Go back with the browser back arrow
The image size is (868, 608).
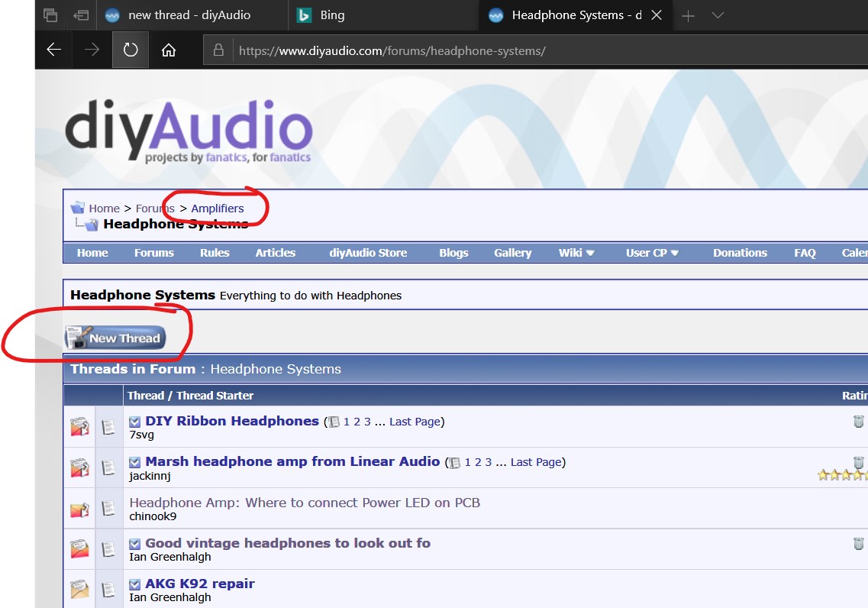coord(53,50)
